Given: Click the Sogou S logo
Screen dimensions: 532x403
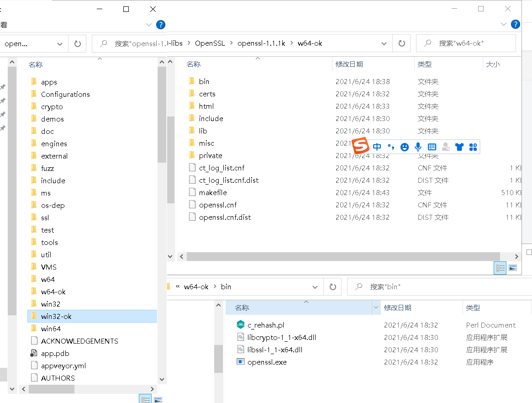Looking at the screenshot, I should pos(360,146).
